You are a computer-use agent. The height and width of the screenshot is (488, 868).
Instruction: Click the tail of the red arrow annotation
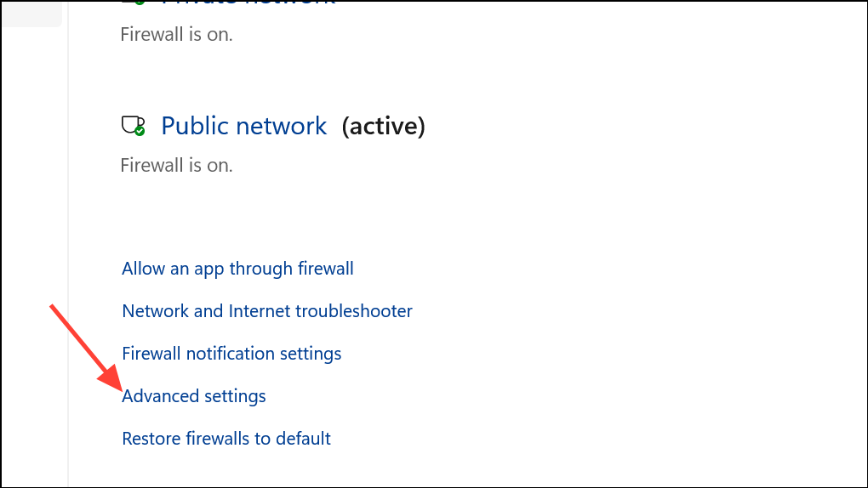coord(52,307)
